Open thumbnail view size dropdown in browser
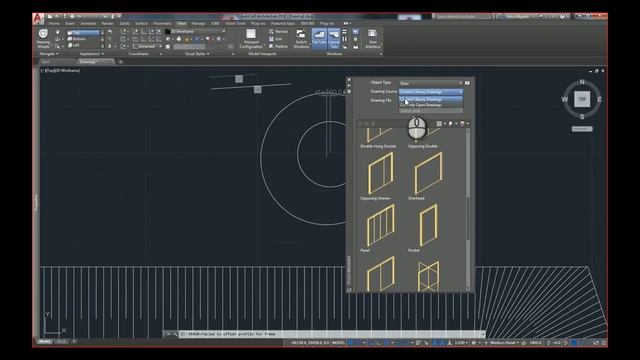 [440, 124]
